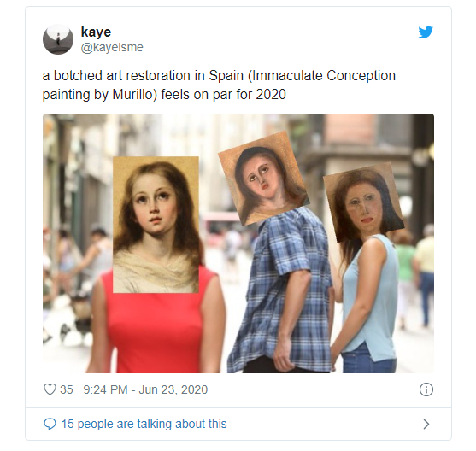Open the display name kaye

coord(96,32)
